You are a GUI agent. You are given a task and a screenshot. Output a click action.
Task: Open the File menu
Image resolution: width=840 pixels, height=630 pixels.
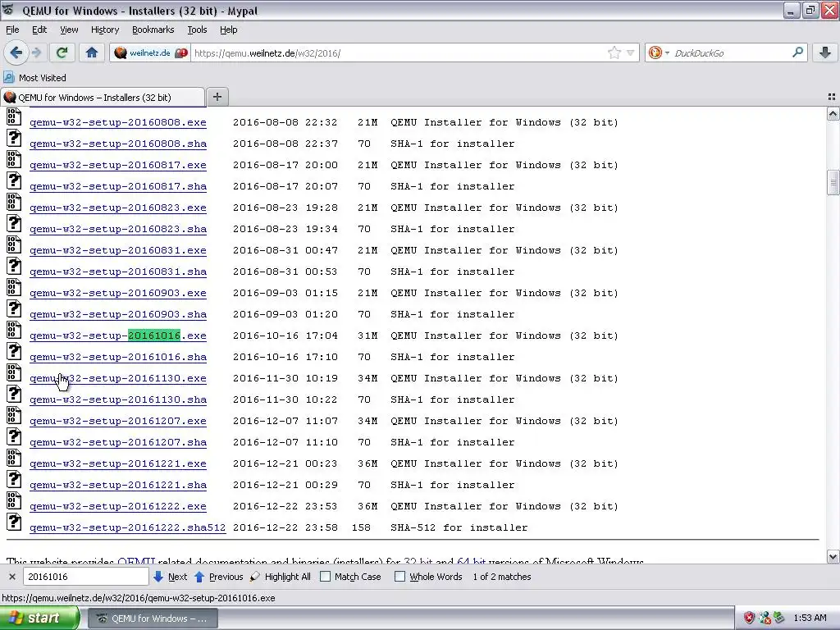coord(12,30)
